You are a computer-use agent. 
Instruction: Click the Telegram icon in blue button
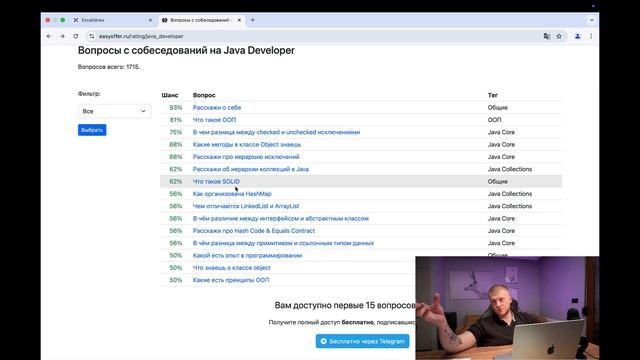click(x=324, y=341)
